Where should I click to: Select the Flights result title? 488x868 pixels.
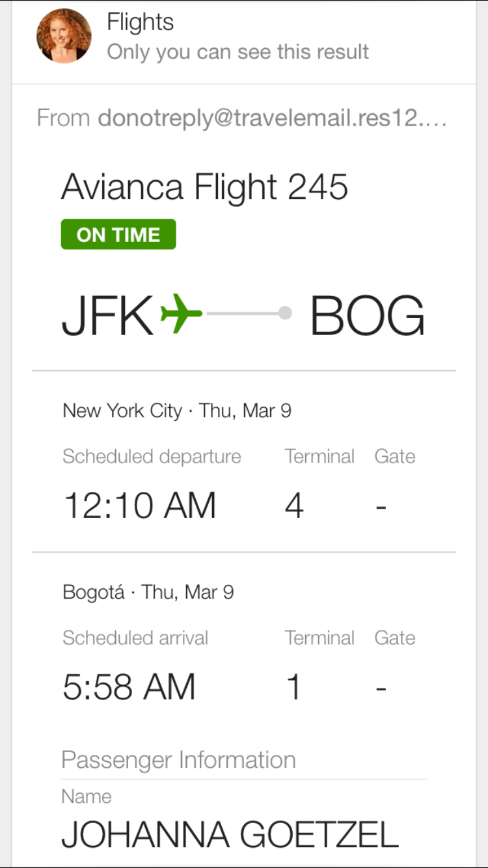point(141,22)
